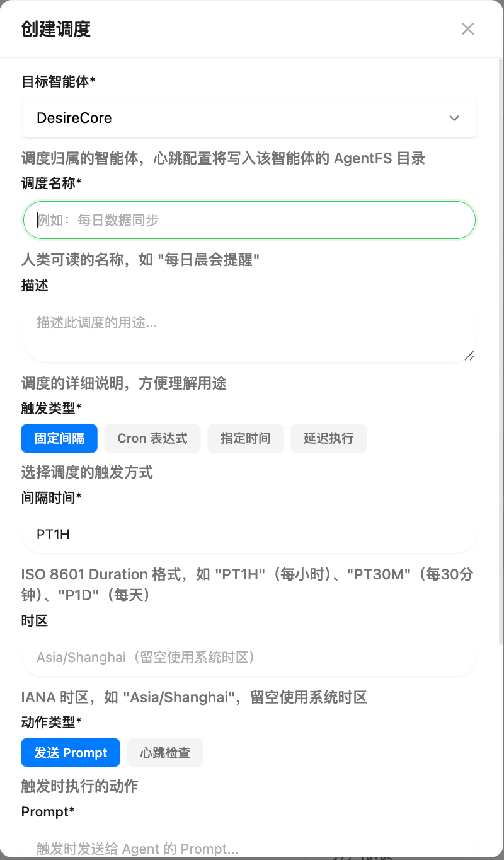
Task: Click the 调度名称 field label
Action: pos(52,183)
